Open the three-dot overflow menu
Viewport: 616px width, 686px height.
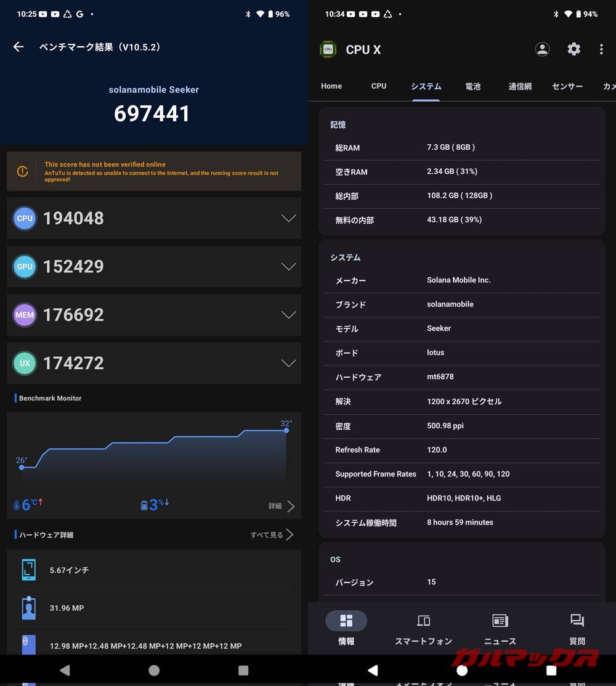tap(601, 49)
